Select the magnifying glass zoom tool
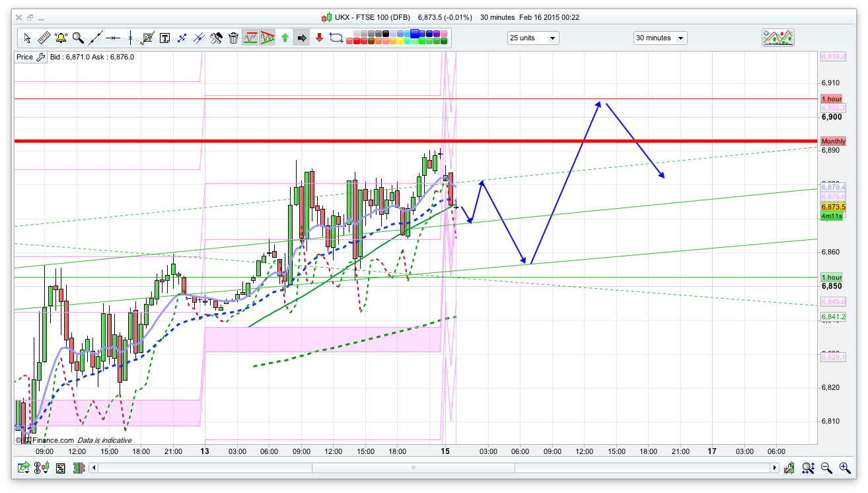Image resolution: width=868 pixels, height=493 pixels. coord(79,38)
